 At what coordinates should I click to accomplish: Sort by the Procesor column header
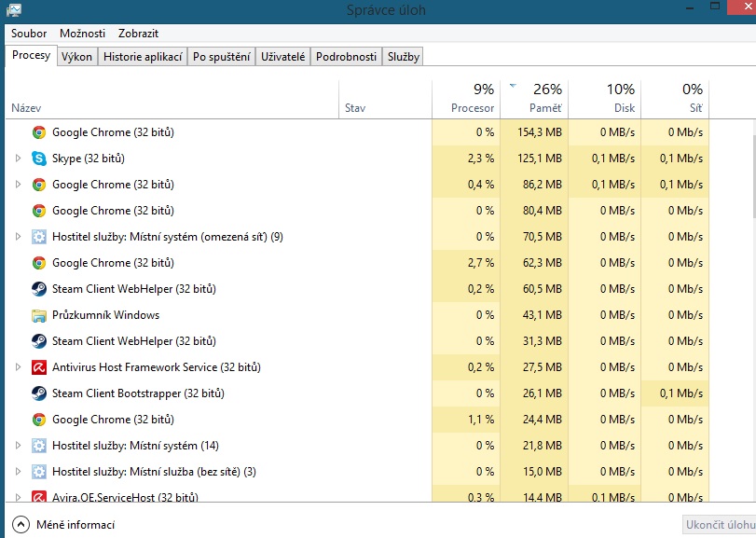(x=466, y=100)
